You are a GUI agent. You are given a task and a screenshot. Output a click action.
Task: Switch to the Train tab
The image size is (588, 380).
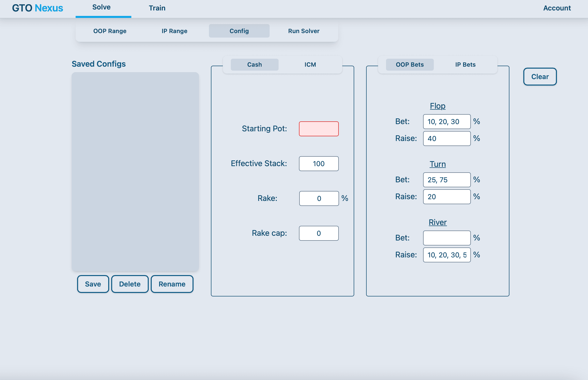click(157, 8)
